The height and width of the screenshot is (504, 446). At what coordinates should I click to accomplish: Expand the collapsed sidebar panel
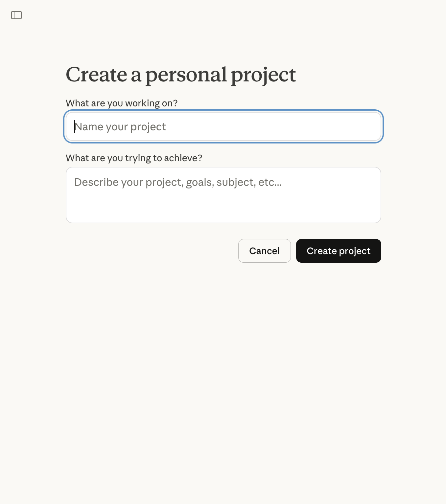16,15
